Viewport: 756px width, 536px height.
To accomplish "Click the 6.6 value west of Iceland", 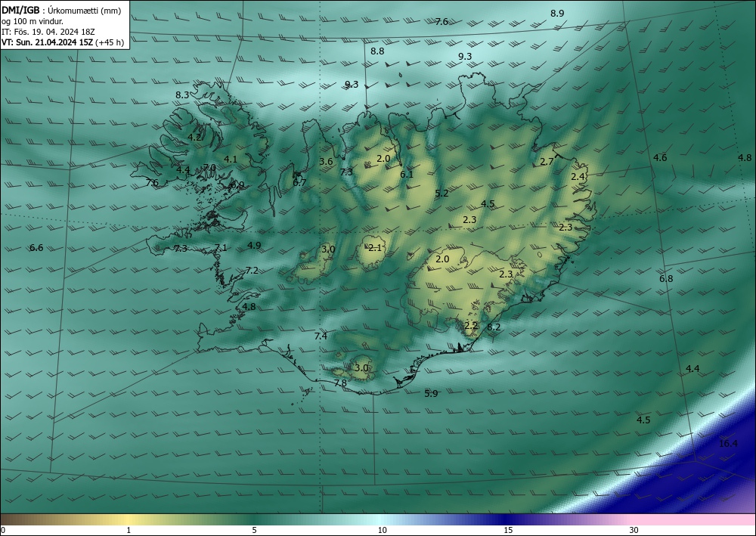I will click(x=36, y=248).
